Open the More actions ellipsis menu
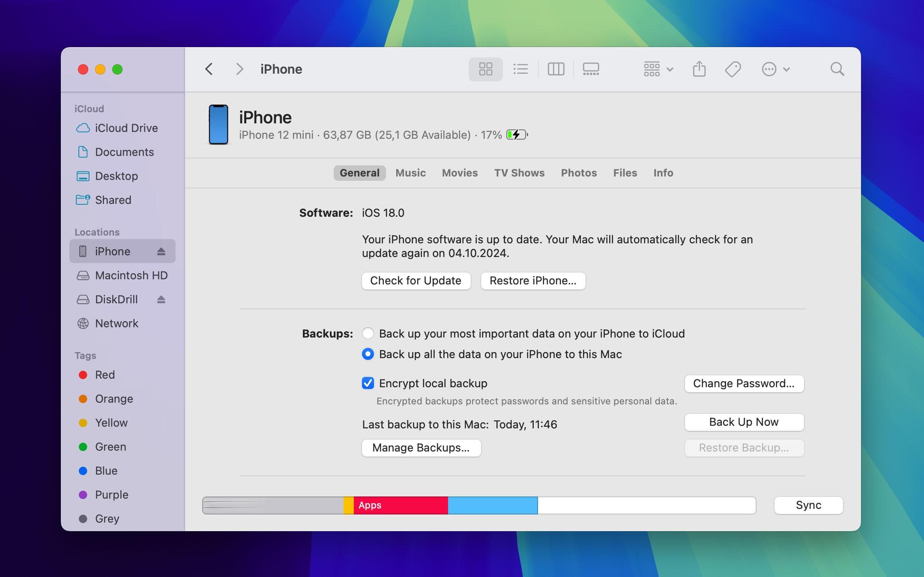This screenshot has width=924, height=577. (x=776, y=69)
